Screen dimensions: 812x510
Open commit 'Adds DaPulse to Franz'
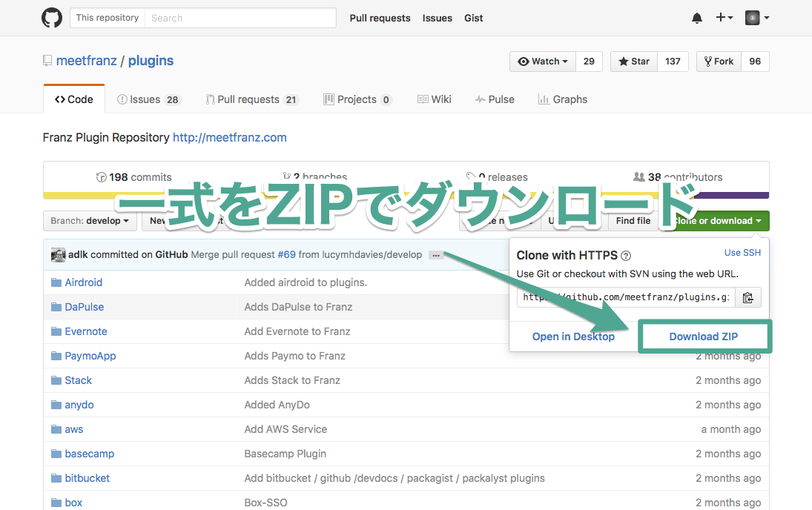[298, 307]
